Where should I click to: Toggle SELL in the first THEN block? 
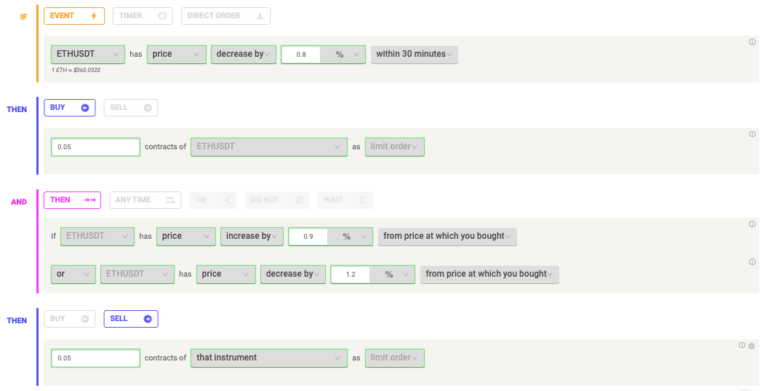click(x=131, y=108)
